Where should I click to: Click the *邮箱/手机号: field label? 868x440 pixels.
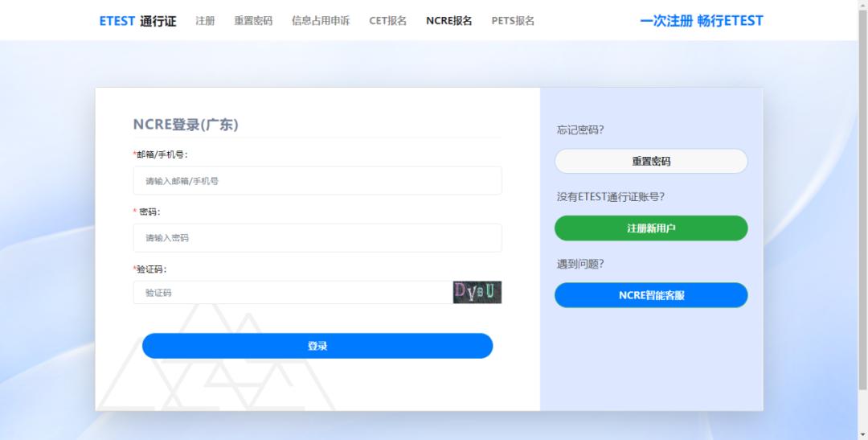pyautogui.click(x=161, y=154)
